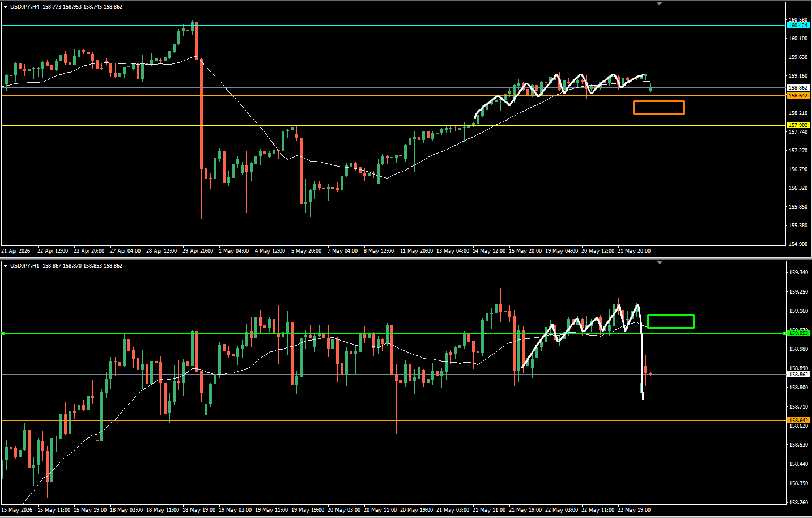Select the yellow 157.902 price label on H4

[x=798, y=125]
